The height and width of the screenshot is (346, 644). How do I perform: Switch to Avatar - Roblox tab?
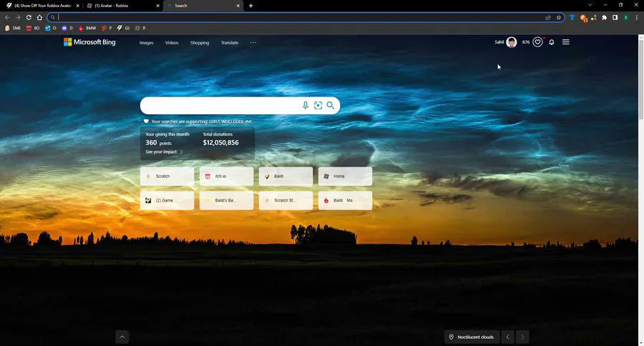pos(123,6)
